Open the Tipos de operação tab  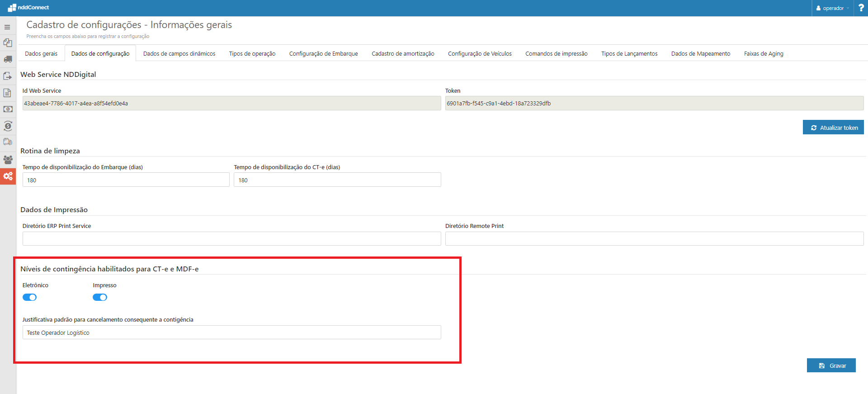(252, 53)
